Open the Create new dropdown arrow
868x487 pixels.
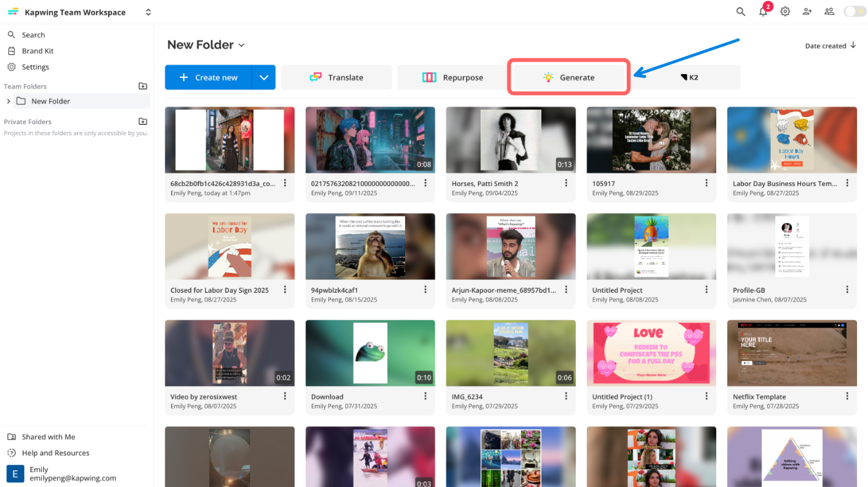[264, 77]
